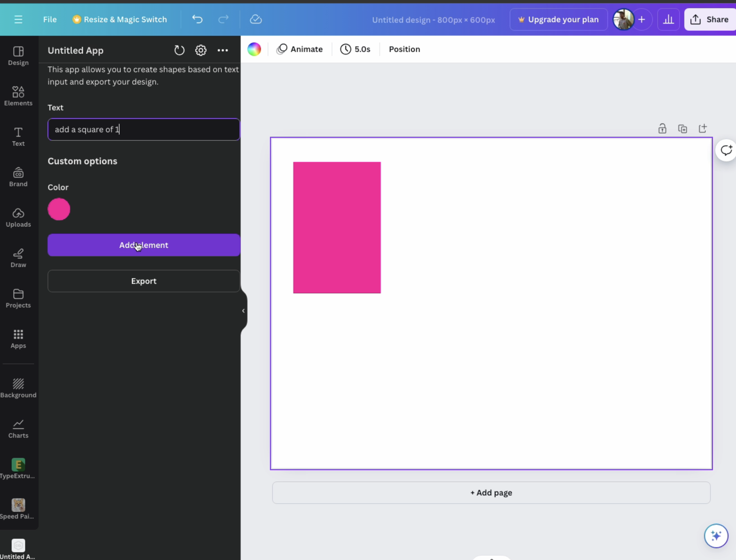Open the app's three-dot more menu
The image size is (736, 560).
(x=222, y=50)
